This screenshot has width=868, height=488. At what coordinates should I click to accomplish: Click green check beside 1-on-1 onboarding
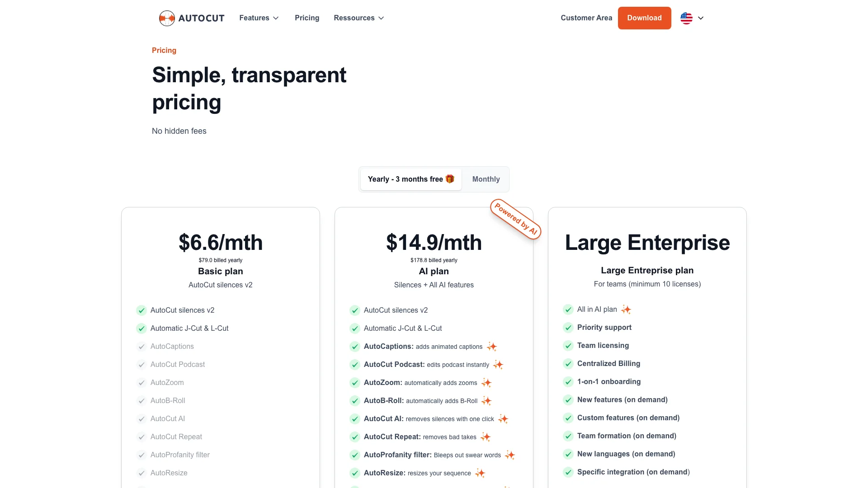[568, 382]
